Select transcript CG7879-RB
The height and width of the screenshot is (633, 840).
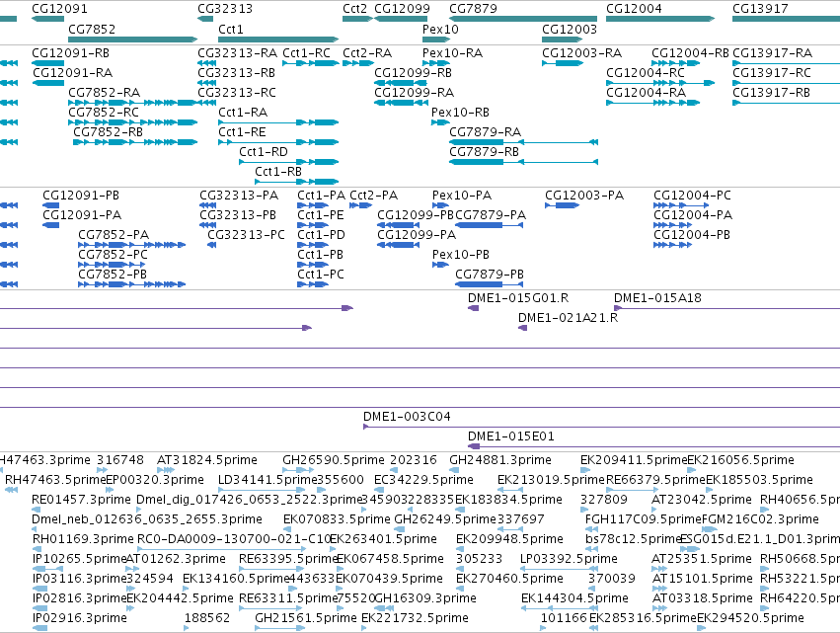(523, 162)
